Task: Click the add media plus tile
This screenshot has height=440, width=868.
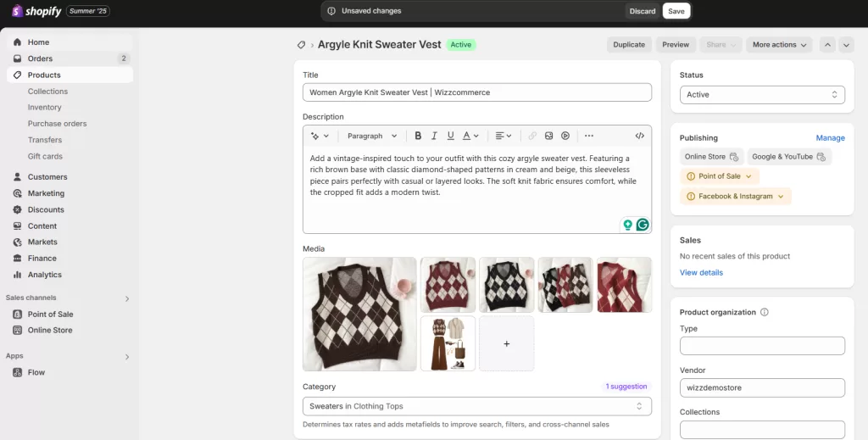Action: 507,343
